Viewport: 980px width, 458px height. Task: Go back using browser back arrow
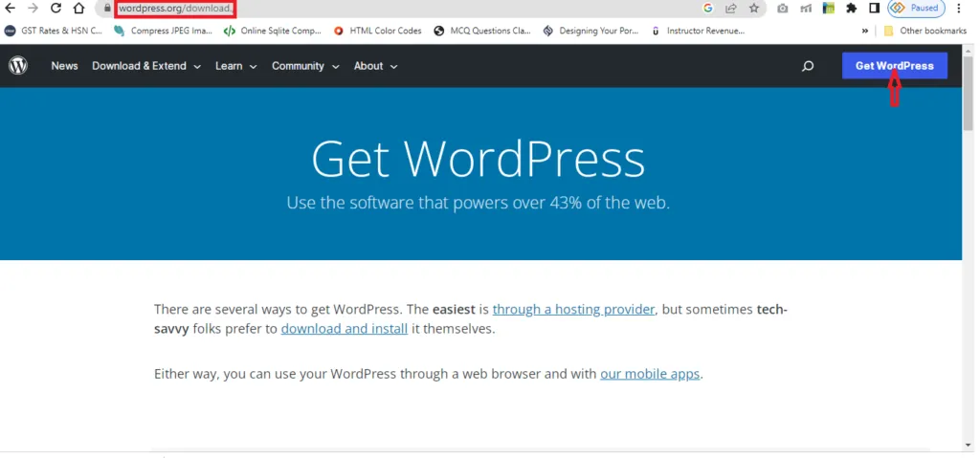click(10, 8)
